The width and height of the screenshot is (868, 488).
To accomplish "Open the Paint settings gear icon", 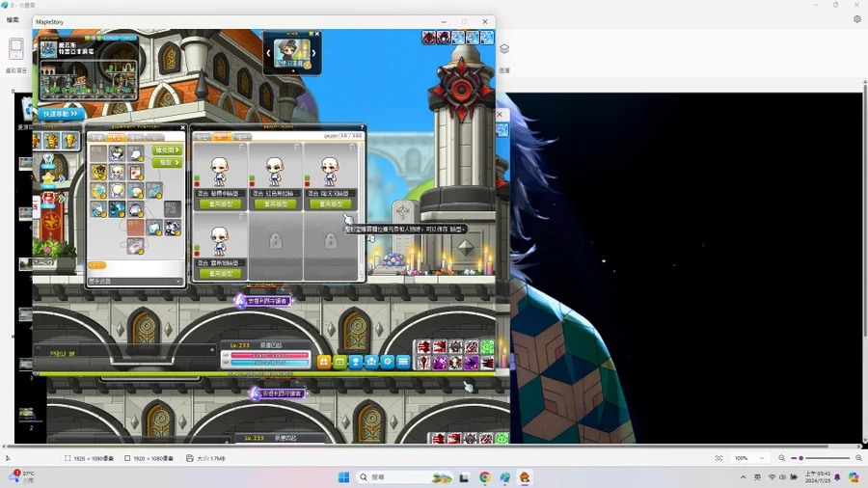I will [x=857, y=19].
